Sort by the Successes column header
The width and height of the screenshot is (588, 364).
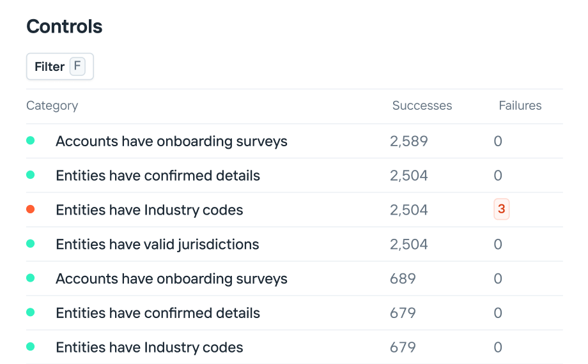(422, 106)
